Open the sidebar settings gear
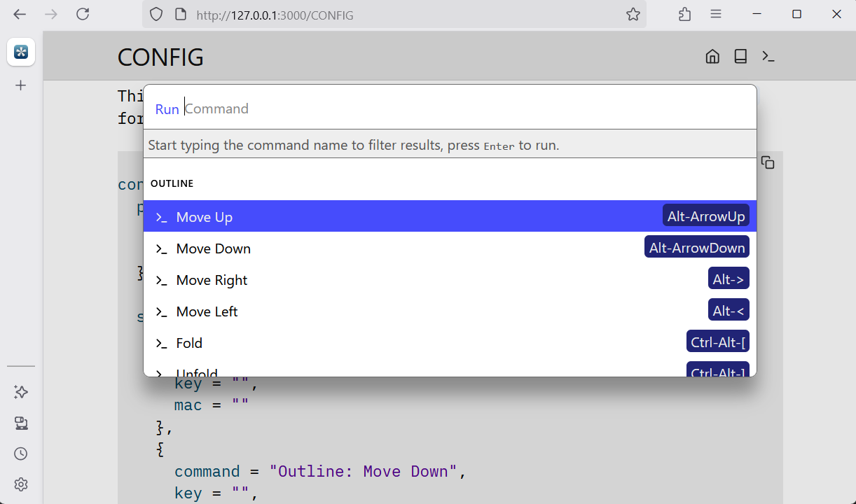856x504 pixels. pyautogui.click(x=21, y=484)
